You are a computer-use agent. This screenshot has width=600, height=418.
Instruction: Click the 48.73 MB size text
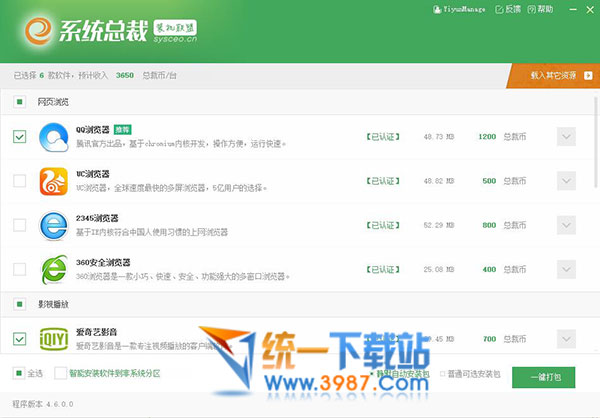[439, 137]
